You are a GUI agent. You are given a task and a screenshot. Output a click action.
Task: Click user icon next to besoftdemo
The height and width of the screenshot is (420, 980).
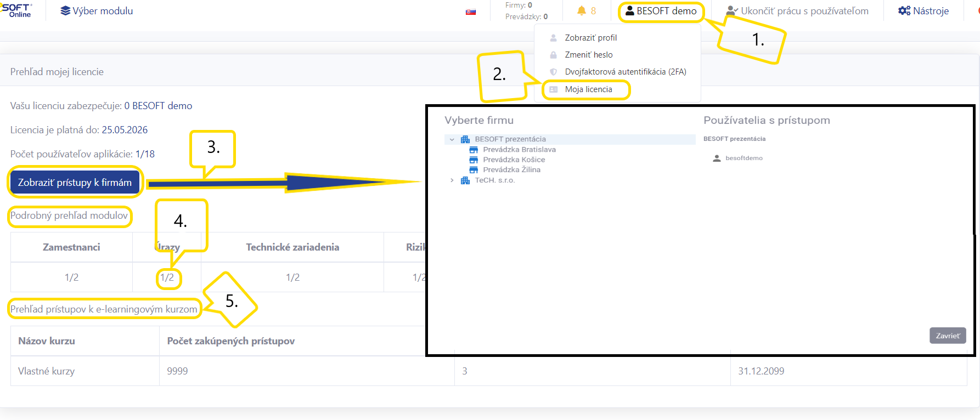point(717,158)
